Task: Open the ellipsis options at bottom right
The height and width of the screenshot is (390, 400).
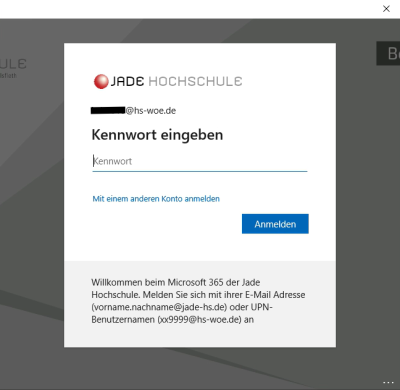Action: pyautogui.click(x=388, y=383)
